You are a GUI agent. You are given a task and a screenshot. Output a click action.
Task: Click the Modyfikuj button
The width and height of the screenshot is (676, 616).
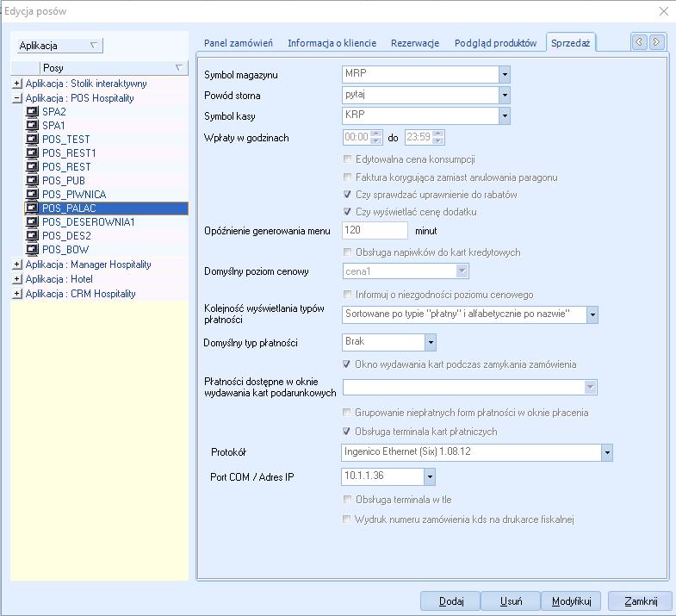pos(571,601)
